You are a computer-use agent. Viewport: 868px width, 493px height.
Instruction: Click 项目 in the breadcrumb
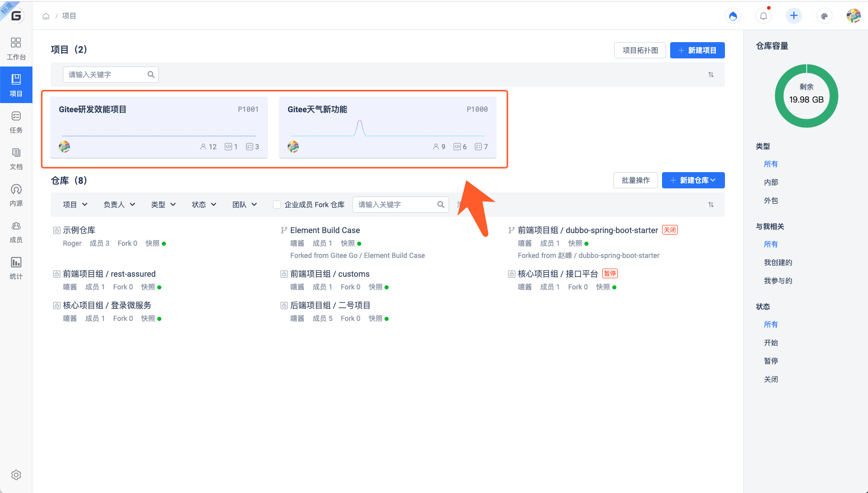tap(69, 16)
